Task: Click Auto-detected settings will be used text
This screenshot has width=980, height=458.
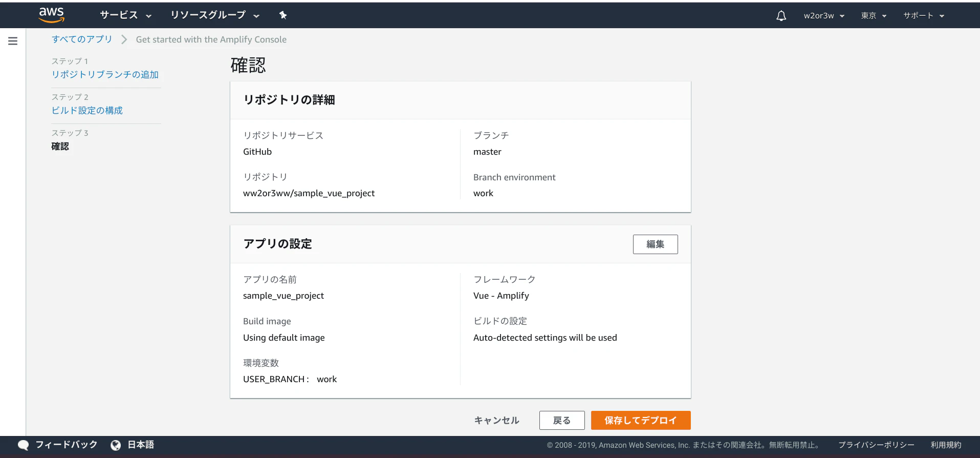Action: [545, 338]
